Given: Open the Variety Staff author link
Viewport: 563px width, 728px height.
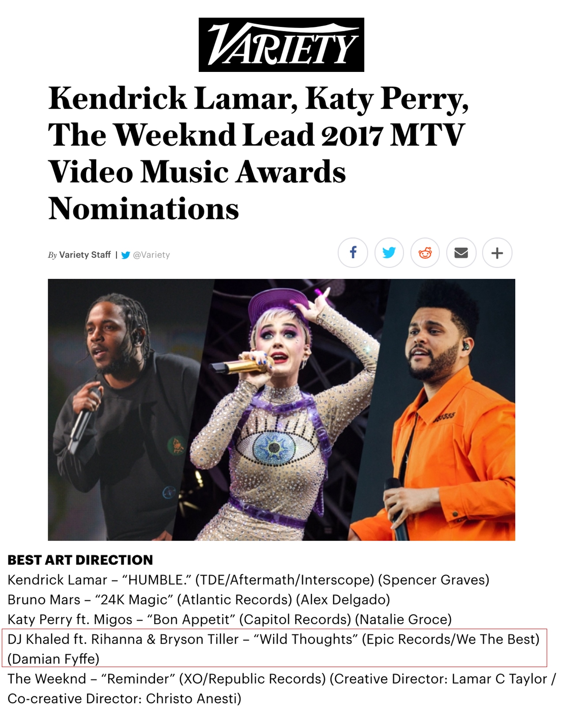Looking at the screenshot, I should (x=85, y=255).
